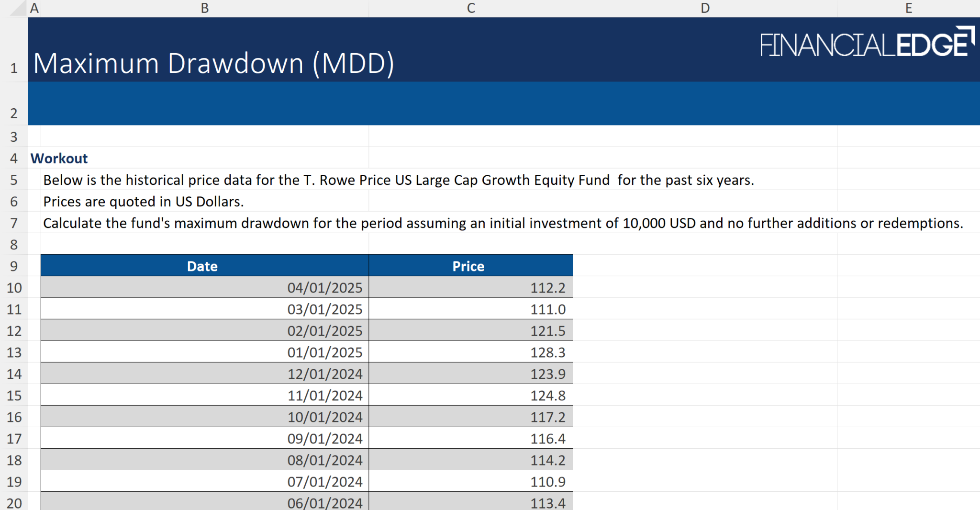Viewport: 980px width, 510px height.
Task: Select the Date column header cell
Action: [x=201, y=266]
